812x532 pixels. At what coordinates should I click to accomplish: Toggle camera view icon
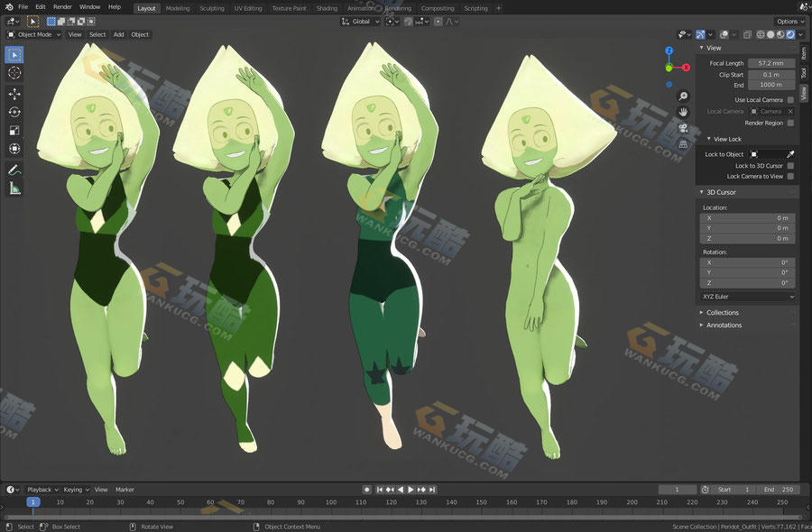tap(683, 128)
